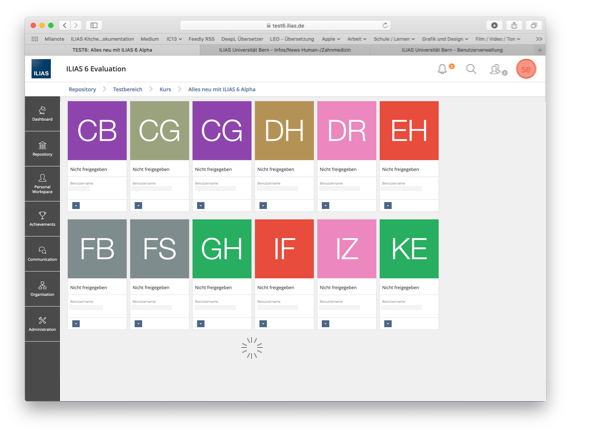This screenshot has width=600, height=434.
Task: Open the Communication sidebar item
Action: [42, 253]
